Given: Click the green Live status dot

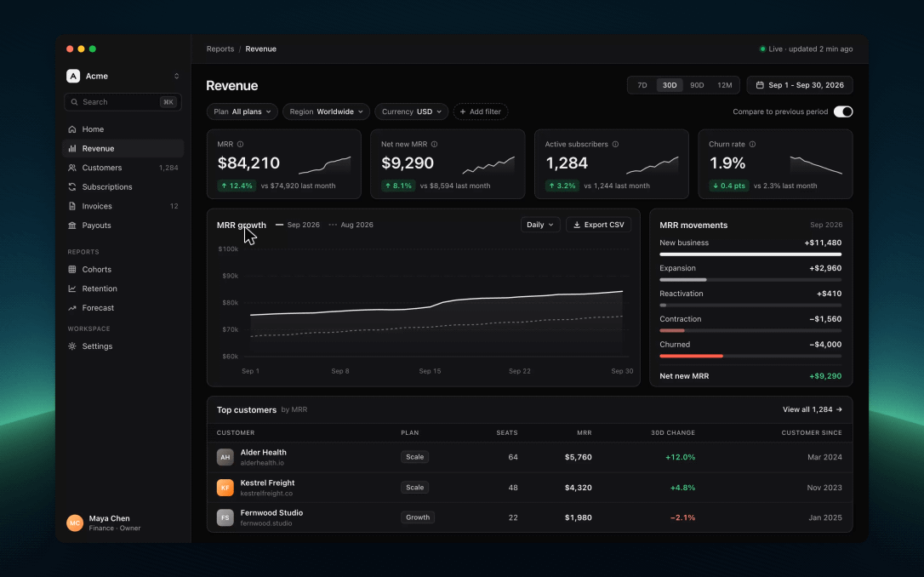Looking at the screenshot, I should pyautogui.click(x=762, y=49).
